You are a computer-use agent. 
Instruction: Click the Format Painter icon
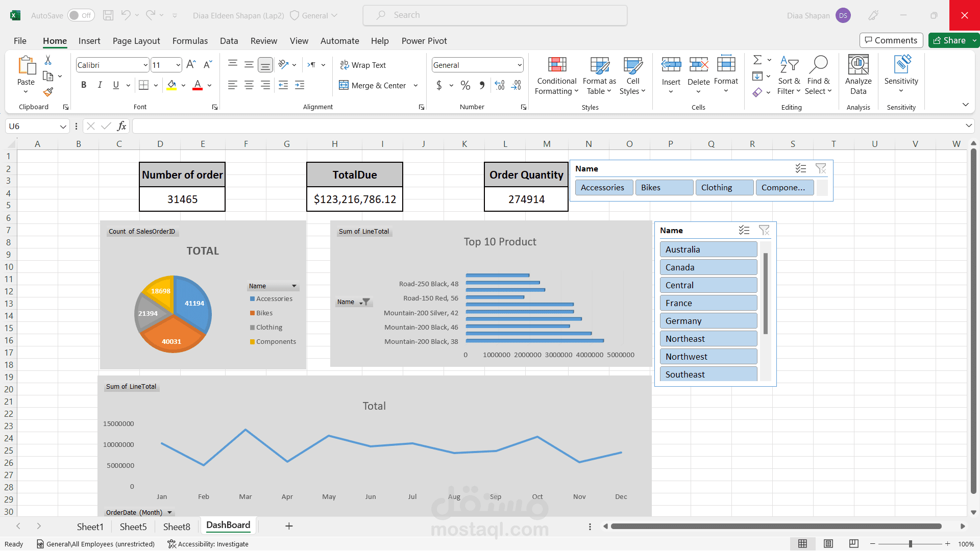click(x=48, y=92)
